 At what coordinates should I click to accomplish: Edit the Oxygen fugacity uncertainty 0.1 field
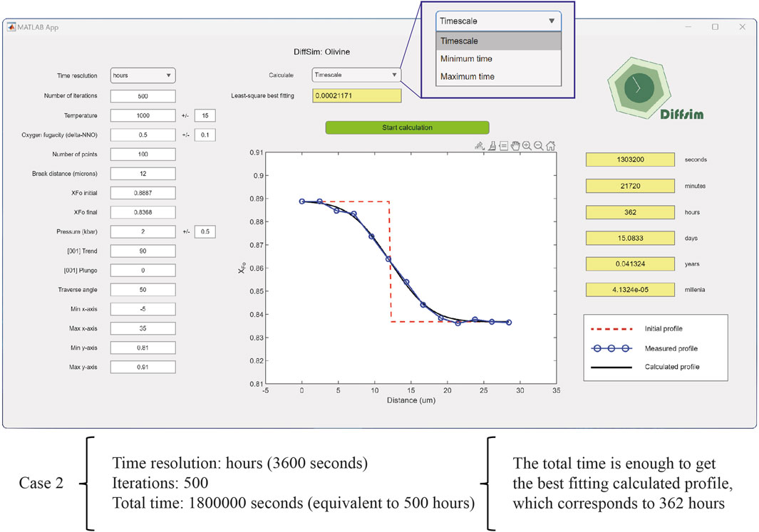point(205,135)
